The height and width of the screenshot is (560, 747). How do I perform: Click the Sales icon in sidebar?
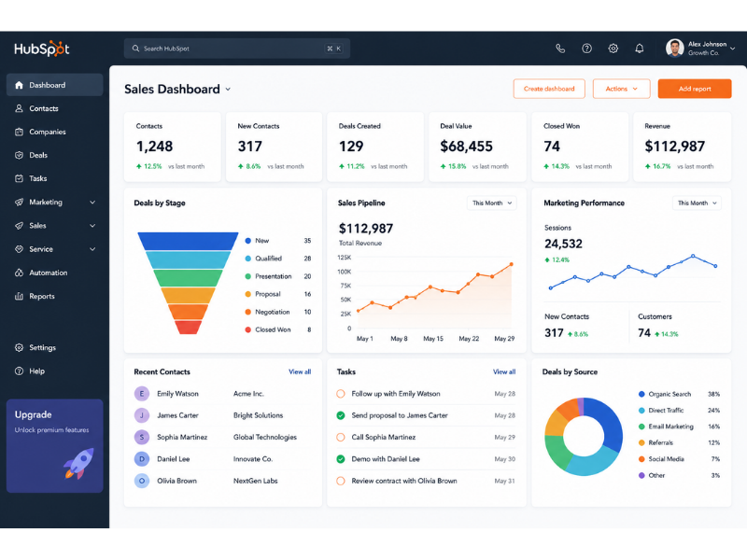click(x=19, y=226)
